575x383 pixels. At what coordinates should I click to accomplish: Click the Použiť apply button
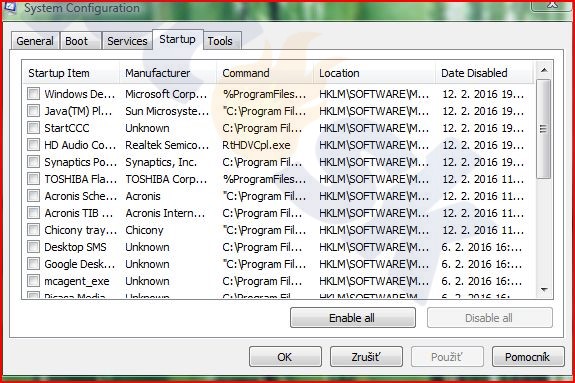[447, 357]
